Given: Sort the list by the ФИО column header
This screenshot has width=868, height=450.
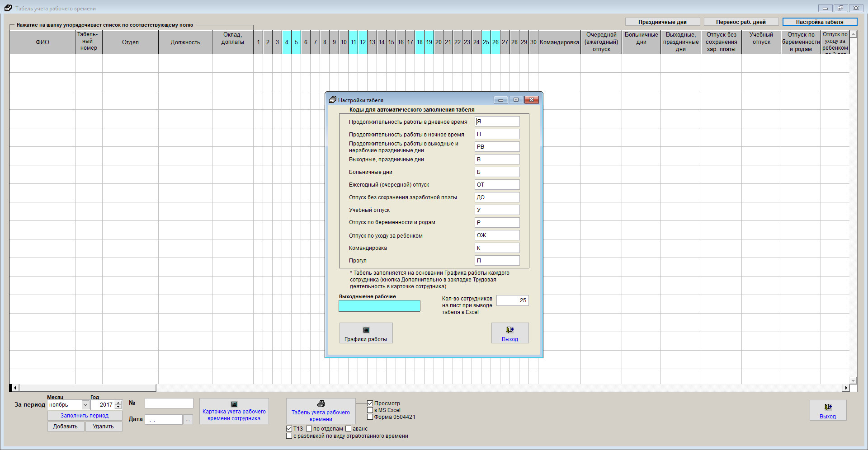Looking at the screenshot, I should click(x=42, y=42).
